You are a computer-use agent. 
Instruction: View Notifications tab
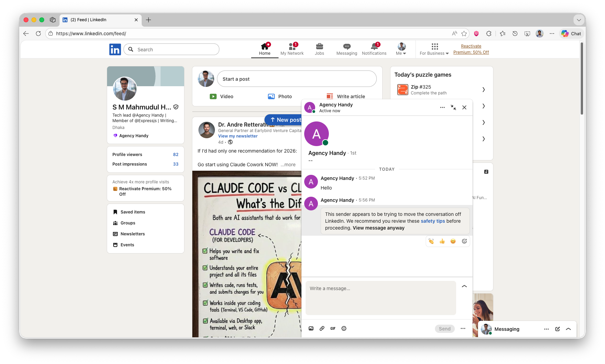click(x=374, y=49)
